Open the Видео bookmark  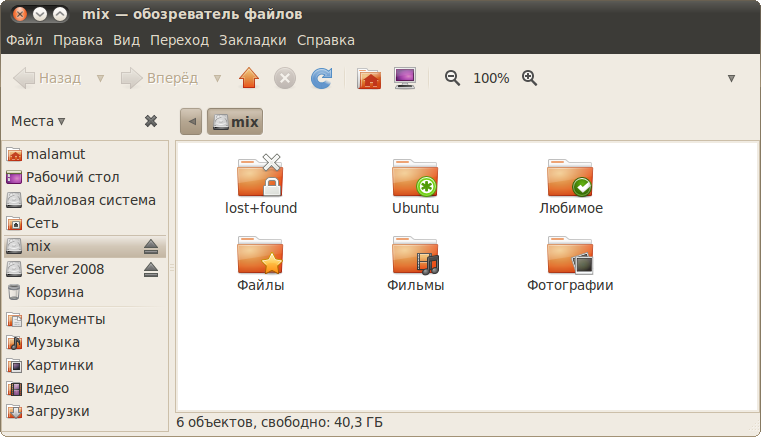85,388
